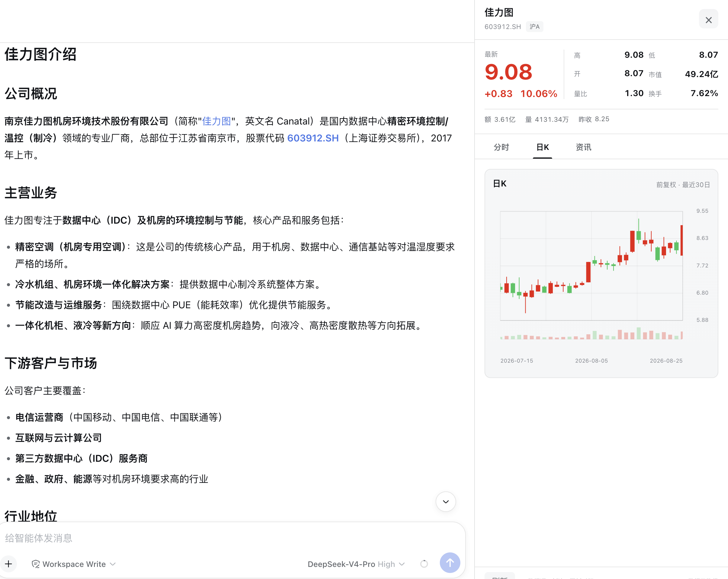Image resolution: width=728 pixels, height=579 pixels.
Task: Click the 9.55 price axis label
Action: (x=702, y=211)
